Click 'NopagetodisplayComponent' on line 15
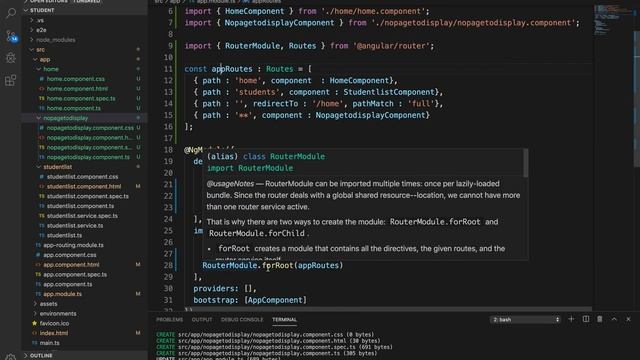 371,115
